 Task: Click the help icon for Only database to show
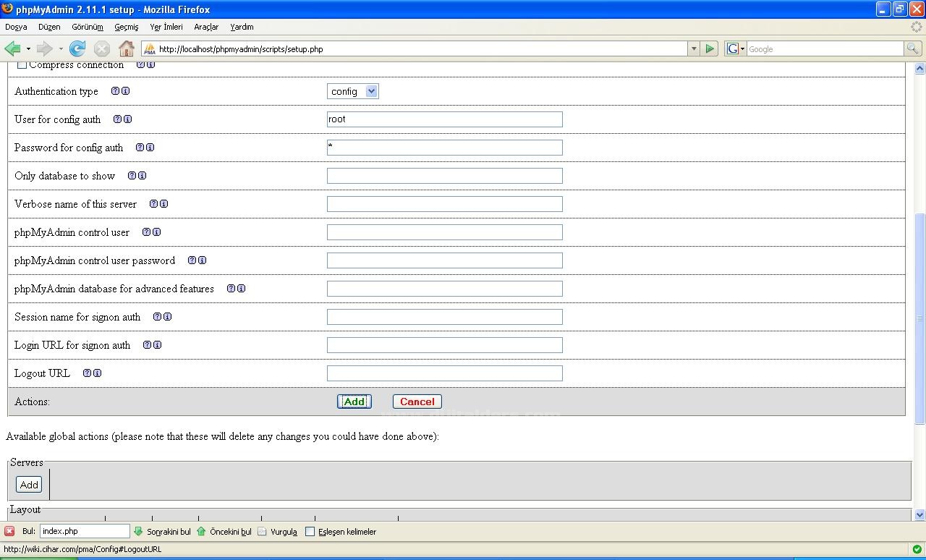131,175
